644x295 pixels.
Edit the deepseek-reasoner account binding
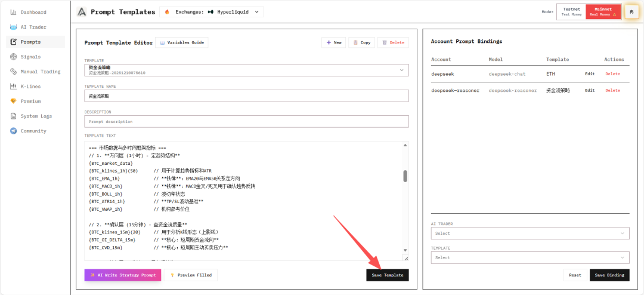coord(589,91)
